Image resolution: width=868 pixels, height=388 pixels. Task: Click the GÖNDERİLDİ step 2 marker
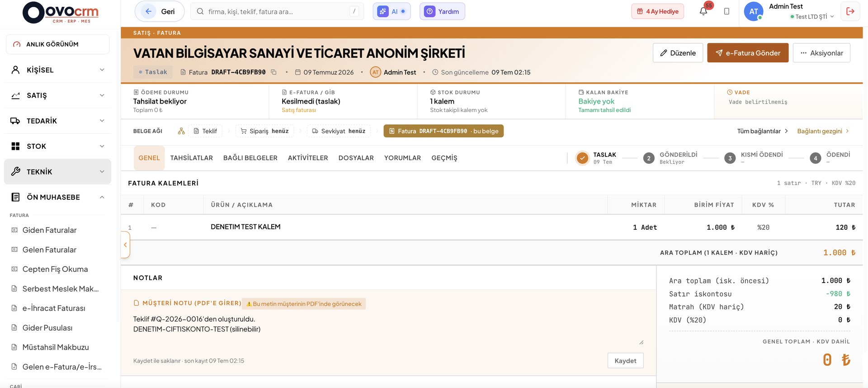tap(649, 158)
